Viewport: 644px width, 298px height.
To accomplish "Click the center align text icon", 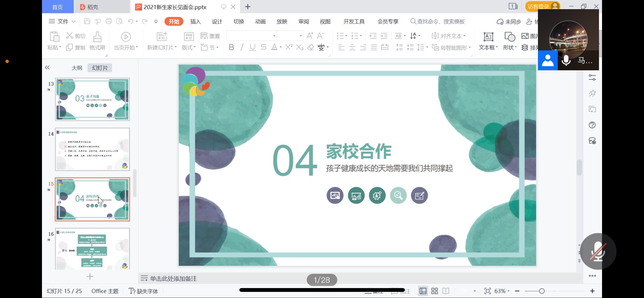I will click(x=352, y=47).
